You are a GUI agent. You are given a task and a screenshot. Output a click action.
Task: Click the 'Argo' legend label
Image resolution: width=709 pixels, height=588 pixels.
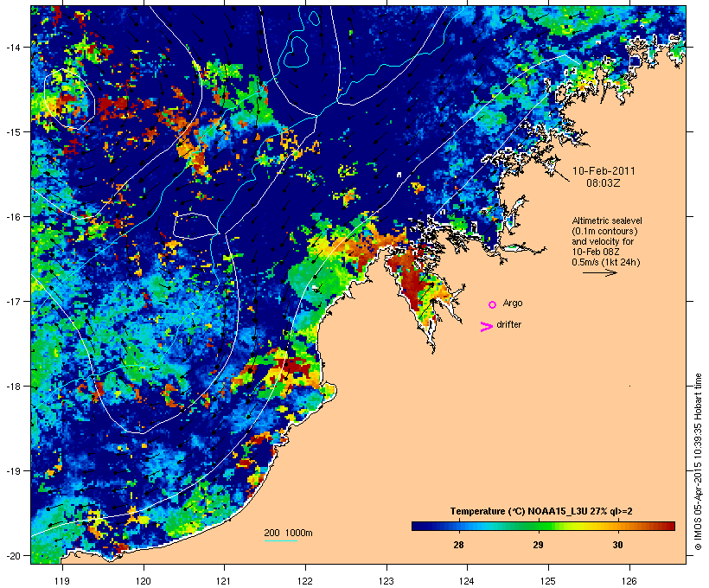[x=513, y=303]
